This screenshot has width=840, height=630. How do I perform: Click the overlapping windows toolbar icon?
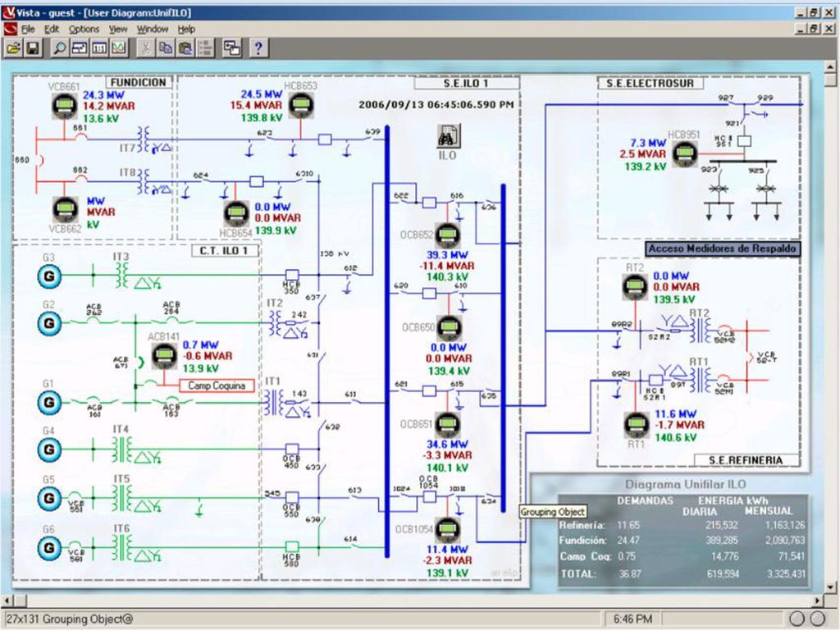[x=232, y=48]
